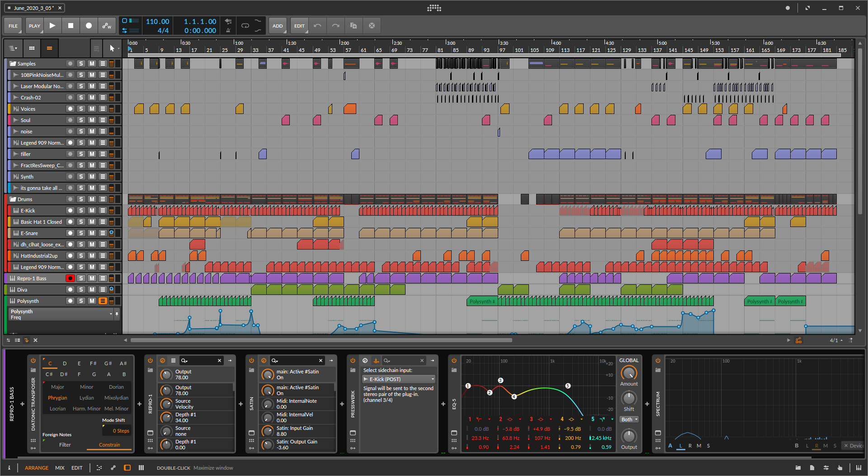This screenshot has height=476, width=868.
Task: Open the on-screen keyboard panel icon
Action: click(858, 468)
